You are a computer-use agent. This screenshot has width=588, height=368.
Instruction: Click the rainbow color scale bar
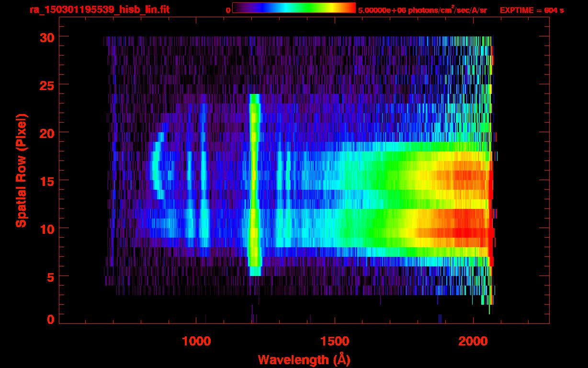pyautogui.click(x=294, y=8)
